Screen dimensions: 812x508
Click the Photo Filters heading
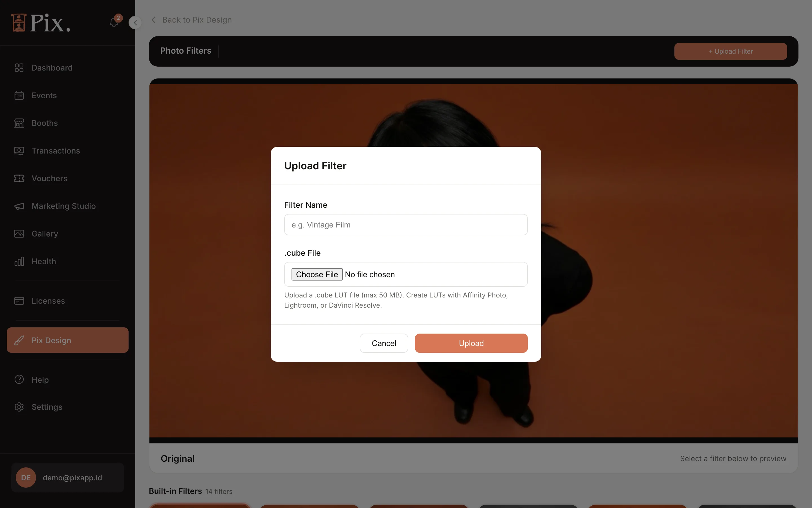[186, 51]
